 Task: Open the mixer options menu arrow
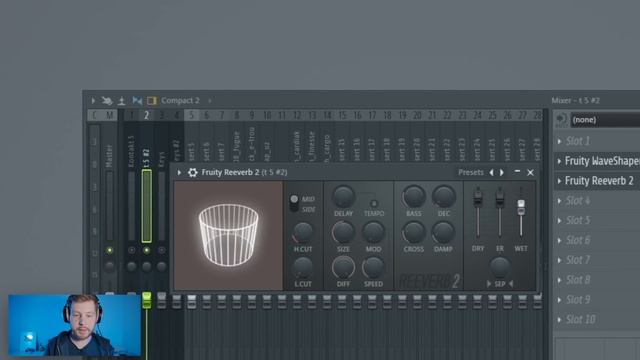tap(93, 100)
